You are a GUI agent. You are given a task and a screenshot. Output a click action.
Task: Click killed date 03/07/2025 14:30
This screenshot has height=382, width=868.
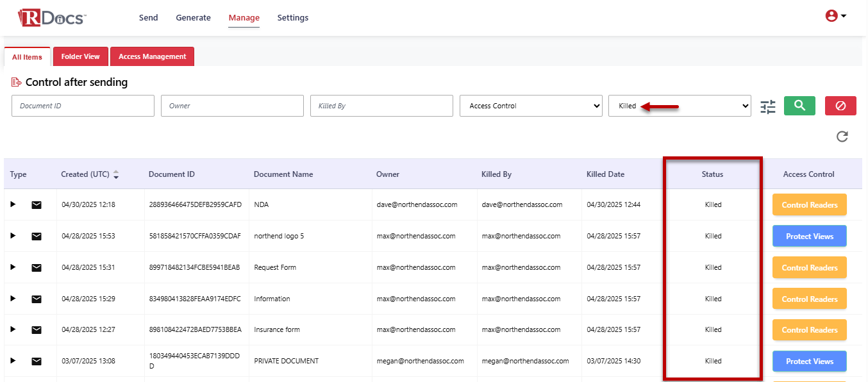[613, 361]
